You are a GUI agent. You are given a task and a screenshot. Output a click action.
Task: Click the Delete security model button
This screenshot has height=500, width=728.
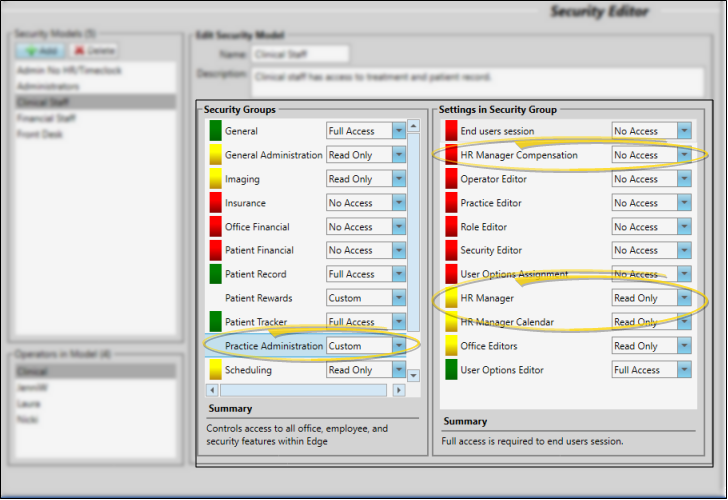[x=95, y=49]
